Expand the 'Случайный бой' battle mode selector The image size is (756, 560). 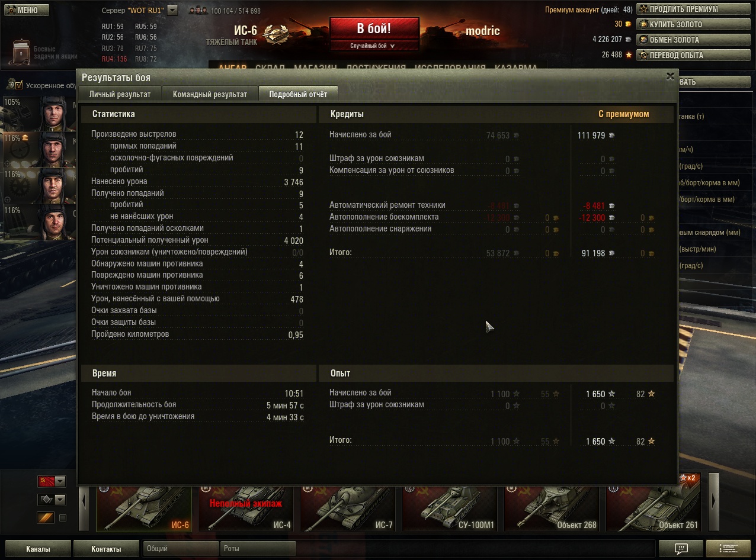pos(373,46)
